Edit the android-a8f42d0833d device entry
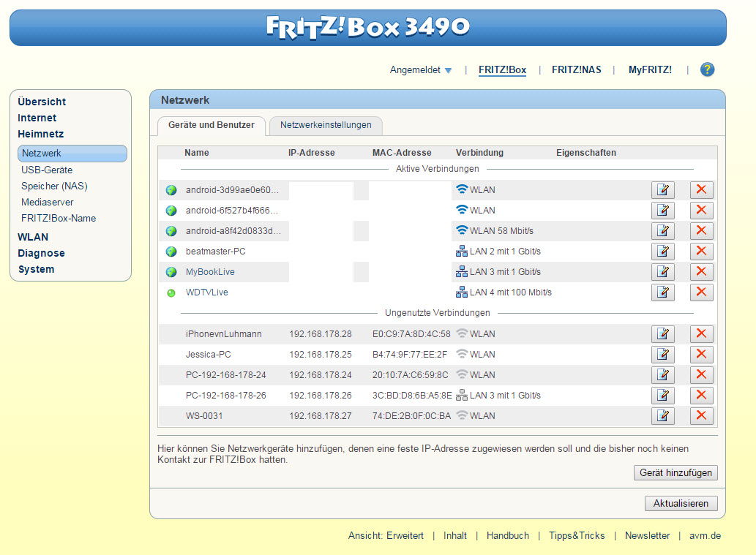 [663, 231]
